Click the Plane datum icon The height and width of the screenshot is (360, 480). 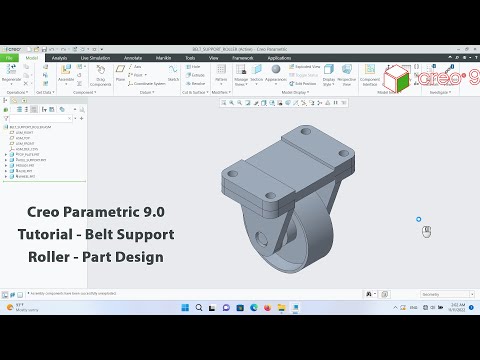[120, 69]
